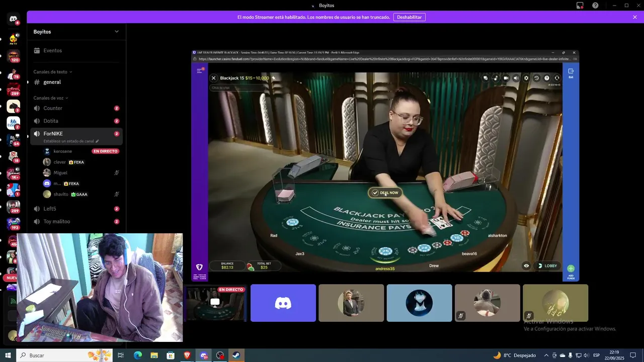Go to the blackjack LOBBY
The height and width of the screenshot is (362, 644).
pos(547,266)
